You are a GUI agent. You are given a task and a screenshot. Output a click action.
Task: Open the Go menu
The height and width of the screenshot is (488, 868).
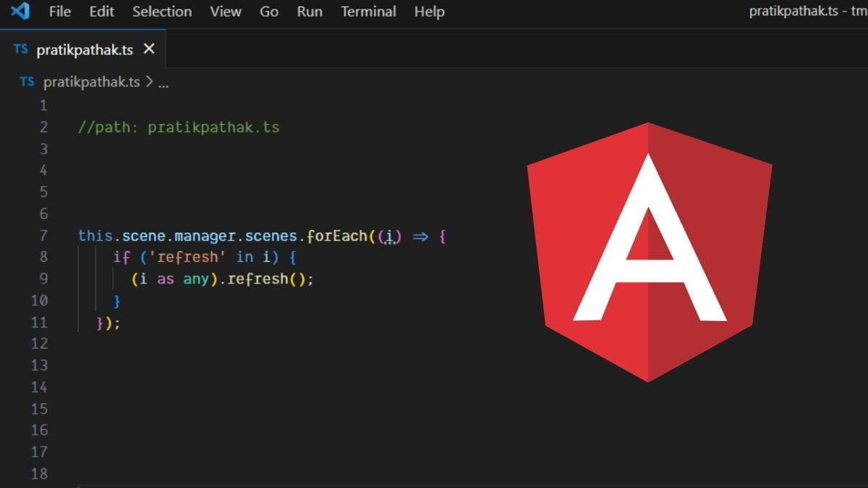click(269, 12)
